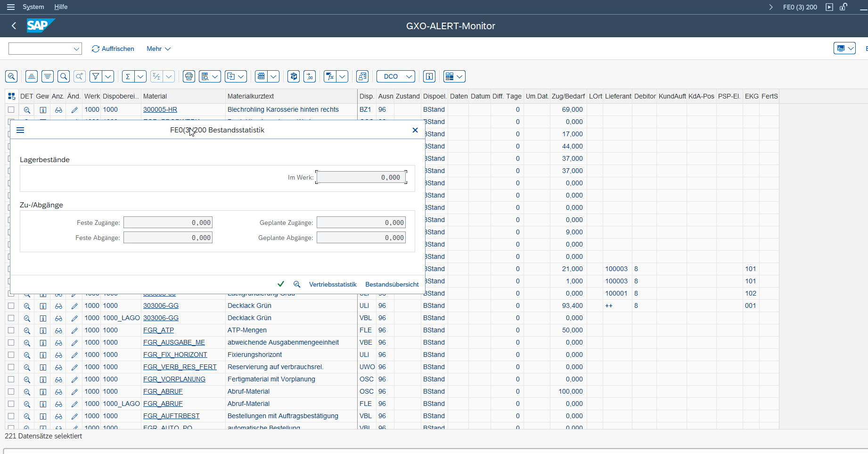Go back using the arrow beside the SAP logo
This screenshot has width=868, height=454.
pos(14,26)
